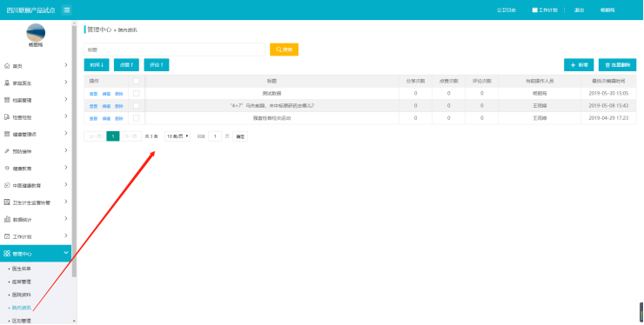
Task: Open the 院内资讯 submenu item
Action: point(22,308)
